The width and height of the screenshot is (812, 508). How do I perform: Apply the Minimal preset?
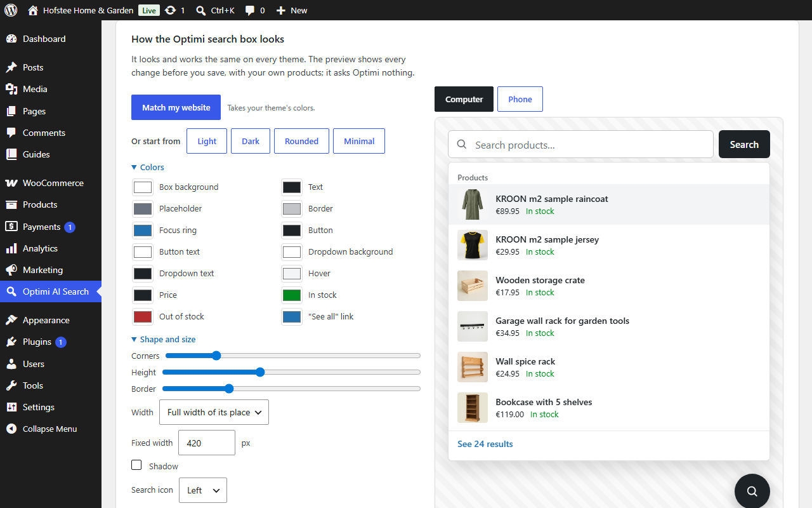pos(359,141)
